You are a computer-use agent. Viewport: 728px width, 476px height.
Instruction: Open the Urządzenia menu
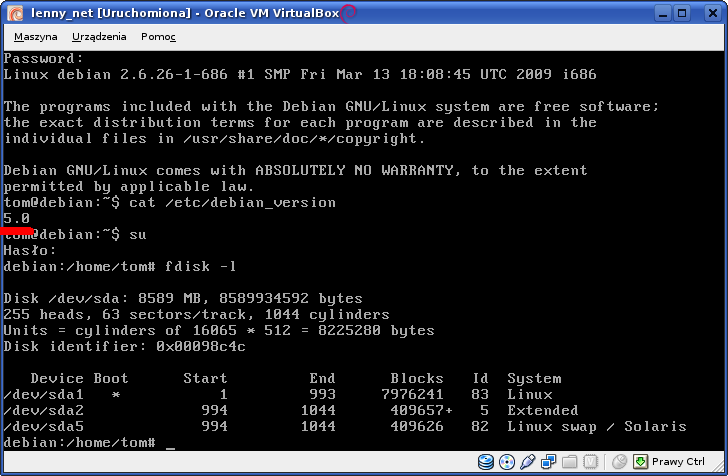pos(99,37)
